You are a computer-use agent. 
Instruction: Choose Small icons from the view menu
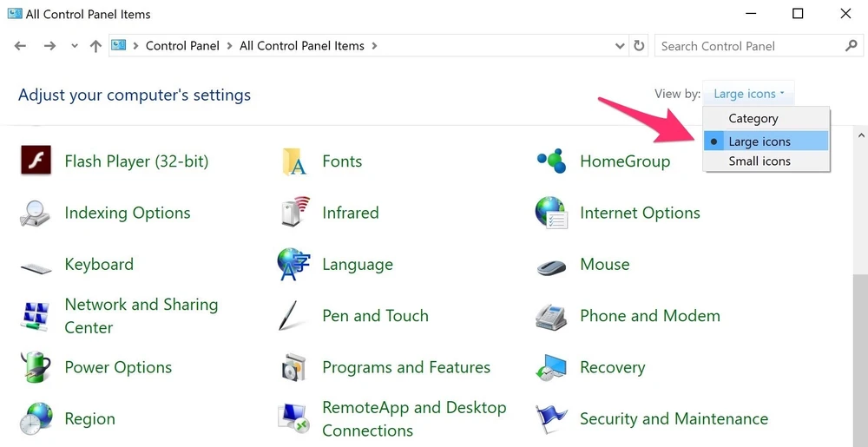click(759, 161)
